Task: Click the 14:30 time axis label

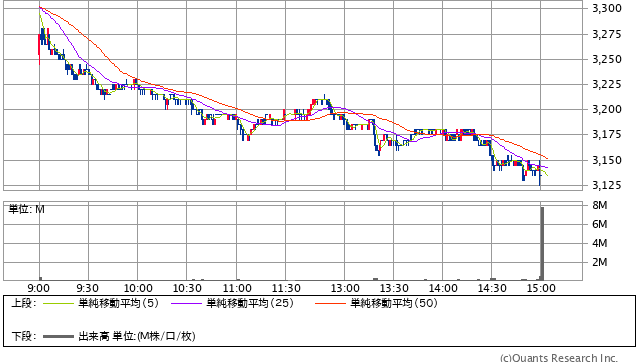Action: pyautogui.click(x=492, y=288)
